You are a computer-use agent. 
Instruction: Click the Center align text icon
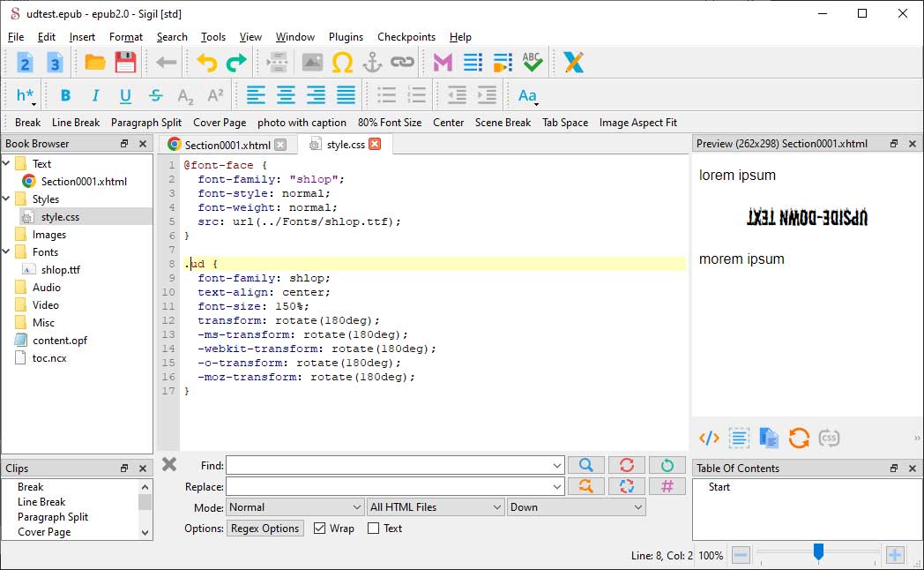[286, 95]
